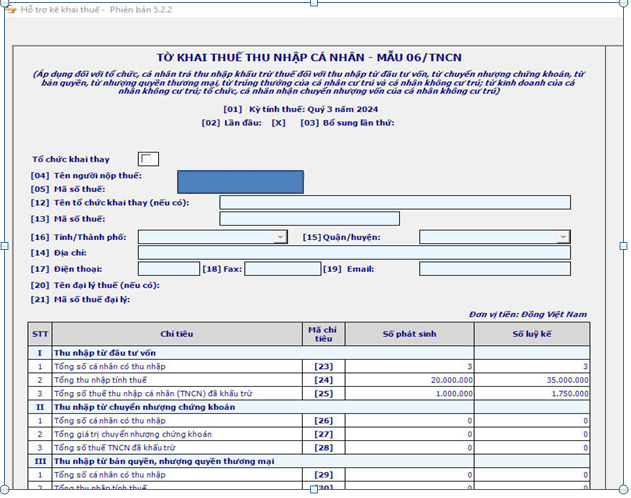Click Số phát sinh cell for code [26]
This screenshot has height=498, width=631.
pyautogui.click(x=408, y=421)
